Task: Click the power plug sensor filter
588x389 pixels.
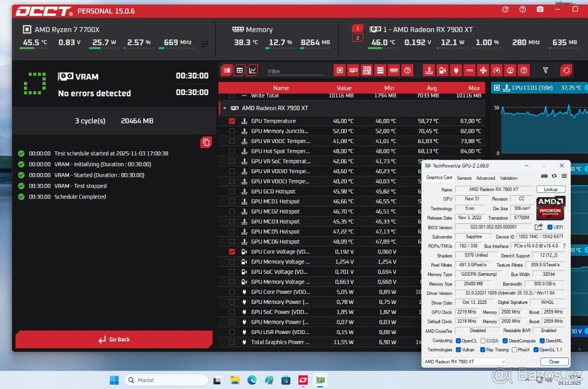Action: pyautogui.click(x=456, y=71)
